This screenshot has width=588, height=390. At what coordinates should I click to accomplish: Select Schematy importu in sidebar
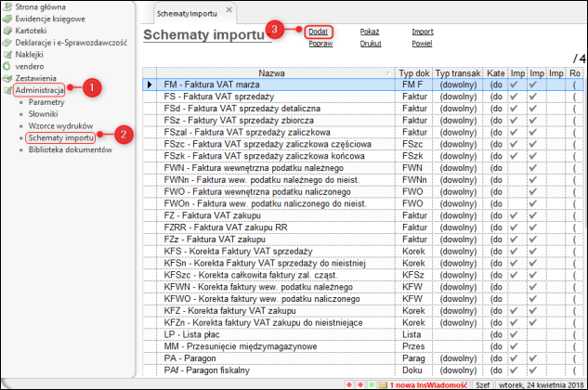click(60, 137)
